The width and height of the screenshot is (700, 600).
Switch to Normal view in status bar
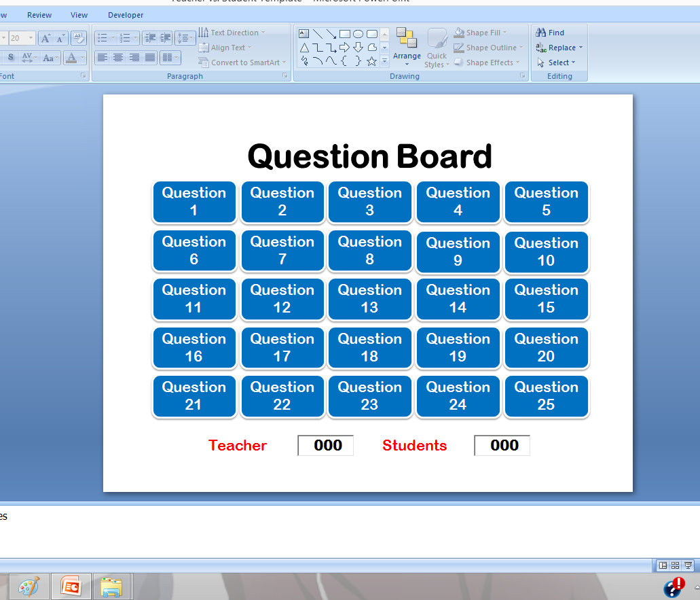pyautogui.click(x=663, y=565)
